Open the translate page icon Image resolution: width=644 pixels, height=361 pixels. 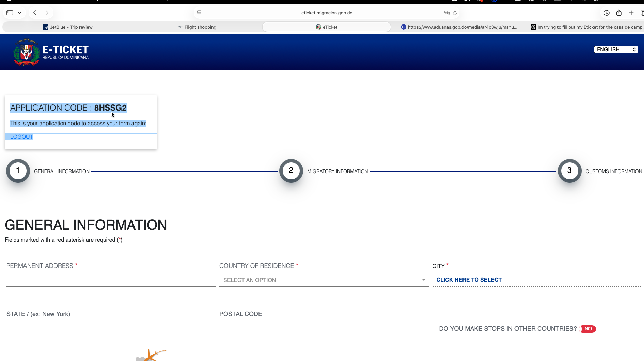click(446, 13)
